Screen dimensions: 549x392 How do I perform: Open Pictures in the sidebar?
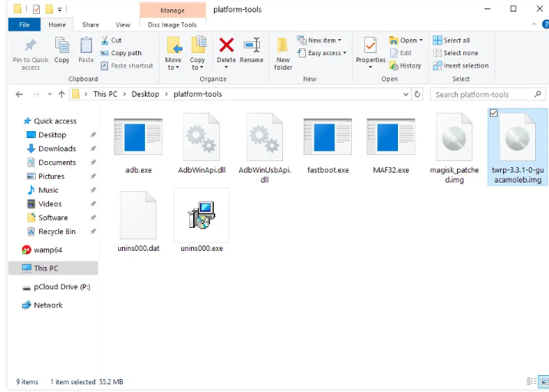(x=51, y=176)
